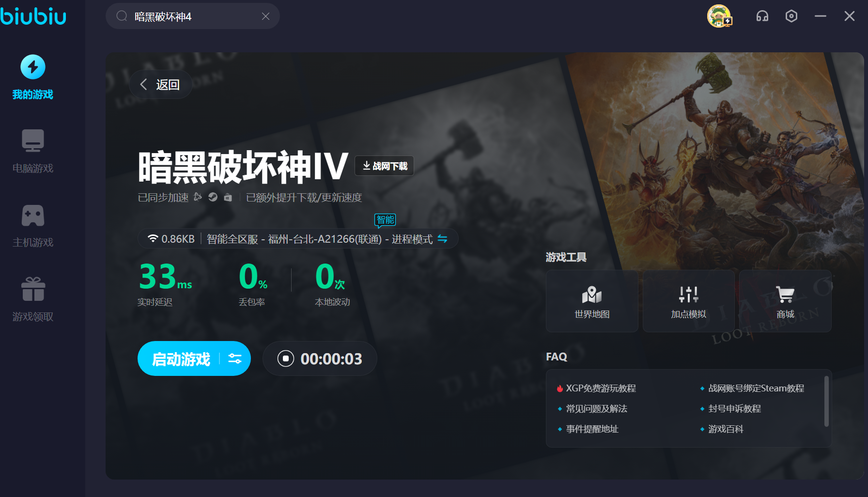Open 战网账号绑定Steam教程 link
This screenshot has height=497, width=868.
click(756, 388)
